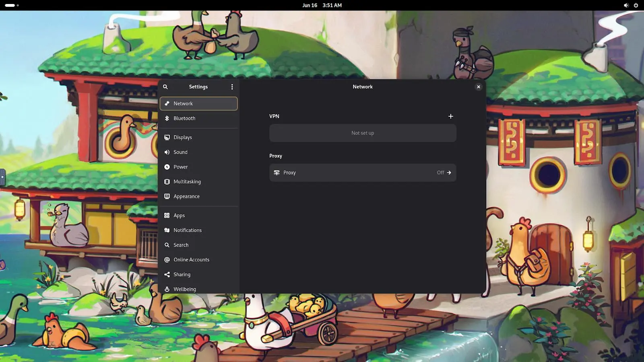Image resolution: width=644 pixels, height=362 pixels.
Task: Open the Settings search icon
Action: pyautogui.click(x=165, y=87)
